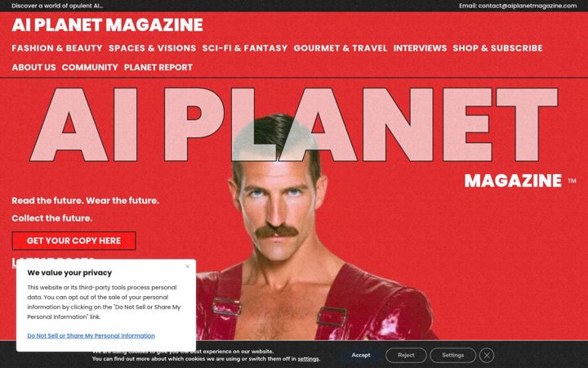Open Shop & Subscribe page

[497, 48]
